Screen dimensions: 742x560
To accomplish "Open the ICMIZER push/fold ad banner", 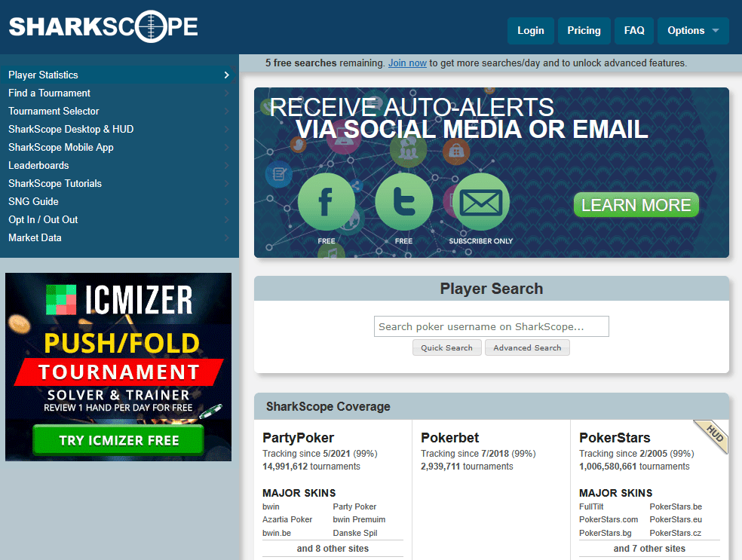I will coord(118,367).
